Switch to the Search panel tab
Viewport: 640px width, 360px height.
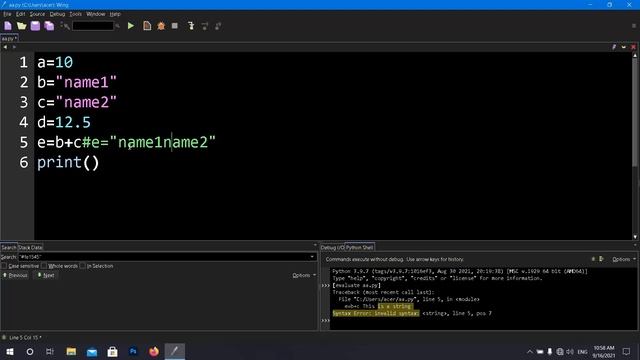click(9, 247)
